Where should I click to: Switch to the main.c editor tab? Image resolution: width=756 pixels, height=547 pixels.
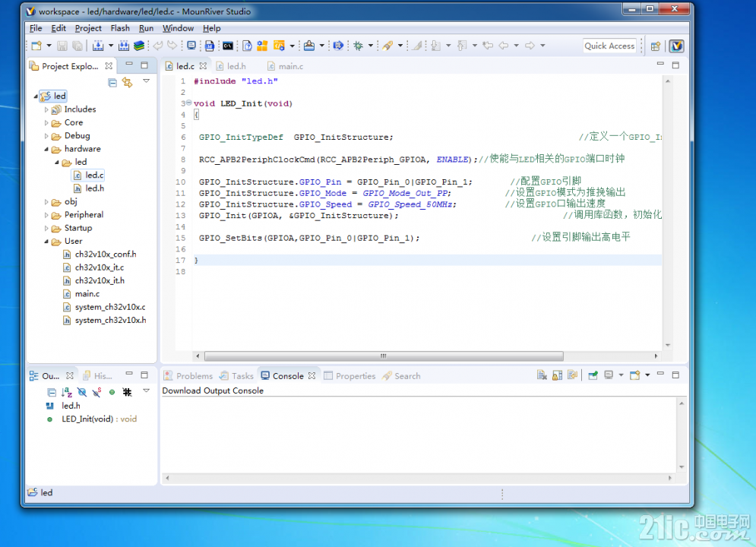click(x=286, y=67)
